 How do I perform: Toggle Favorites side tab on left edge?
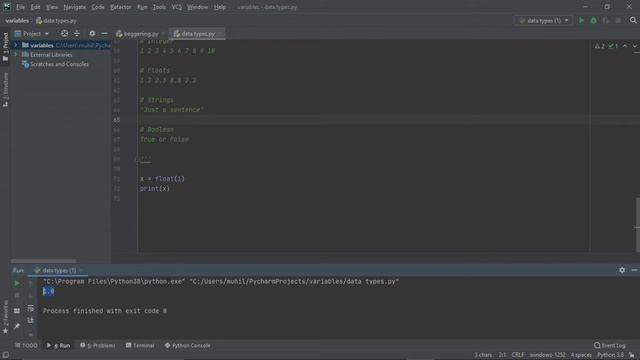tap(5, 318)
